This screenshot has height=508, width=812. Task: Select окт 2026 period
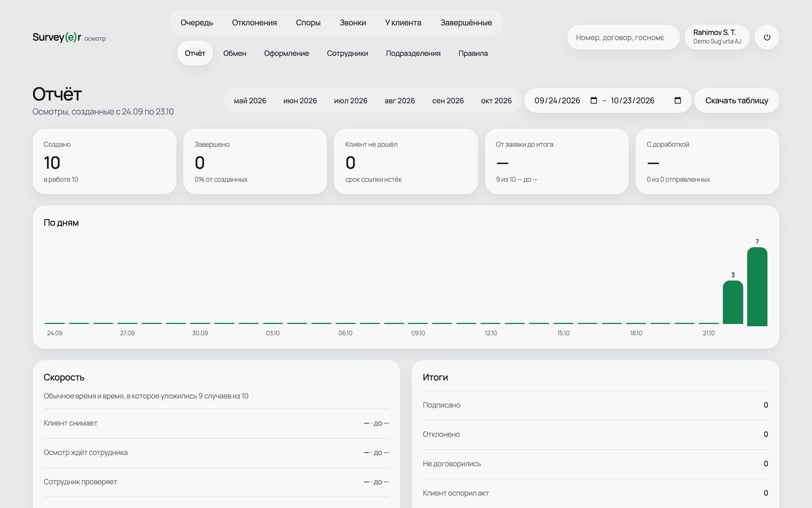[x=496, y=101]
